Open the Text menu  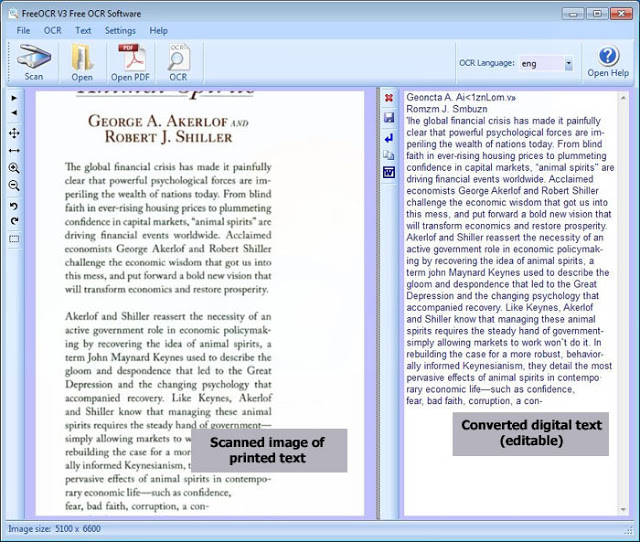tap(83, 31)
